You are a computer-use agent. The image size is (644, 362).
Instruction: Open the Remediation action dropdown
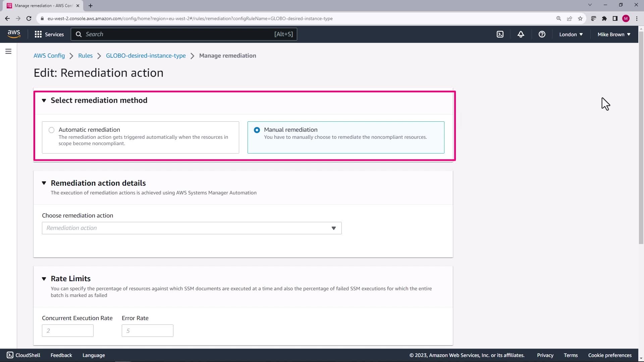click(192, 228)
